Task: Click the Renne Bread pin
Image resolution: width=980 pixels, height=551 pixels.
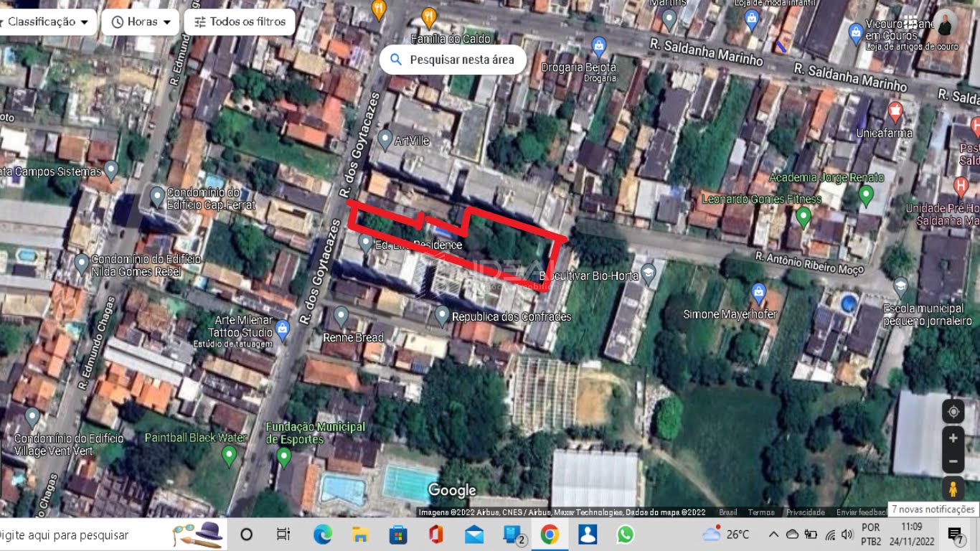Action: (341, 315)
